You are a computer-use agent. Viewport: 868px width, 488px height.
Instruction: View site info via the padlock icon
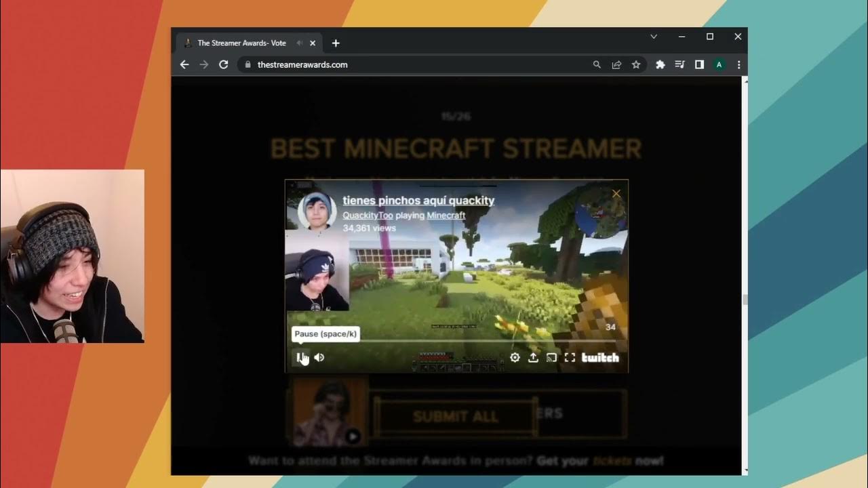248,64
